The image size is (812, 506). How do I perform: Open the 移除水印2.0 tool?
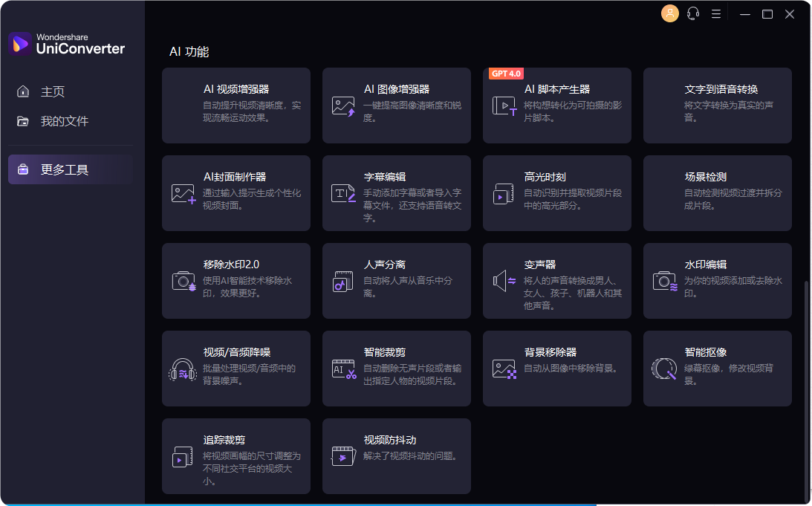coord(236,281)
